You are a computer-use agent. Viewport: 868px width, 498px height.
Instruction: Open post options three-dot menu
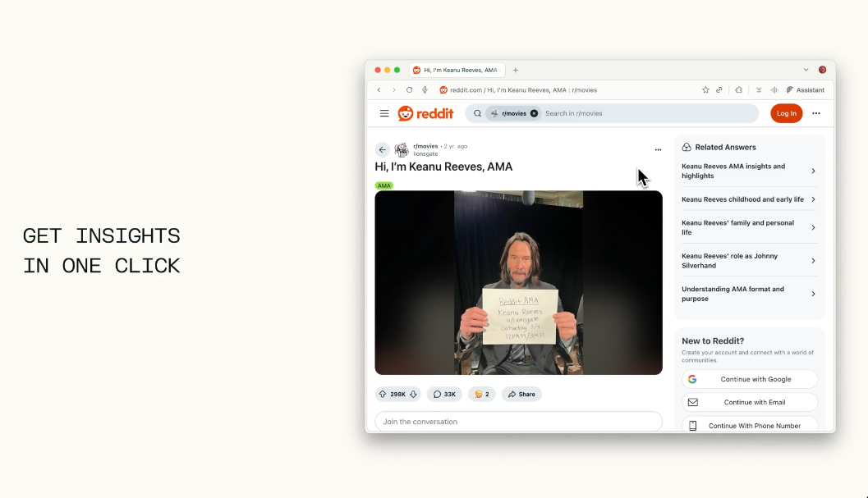(658, 150)
